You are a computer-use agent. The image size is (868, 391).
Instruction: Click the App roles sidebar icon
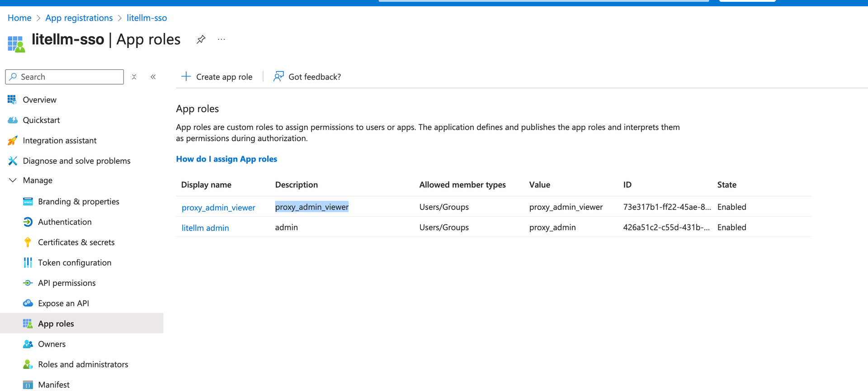click(28, 324)
